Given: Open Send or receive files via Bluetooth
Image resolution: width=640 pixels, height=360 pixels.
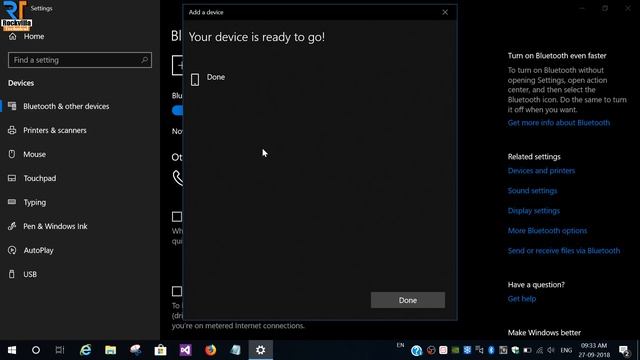Looking at the screenshot, I should [563, 251].
